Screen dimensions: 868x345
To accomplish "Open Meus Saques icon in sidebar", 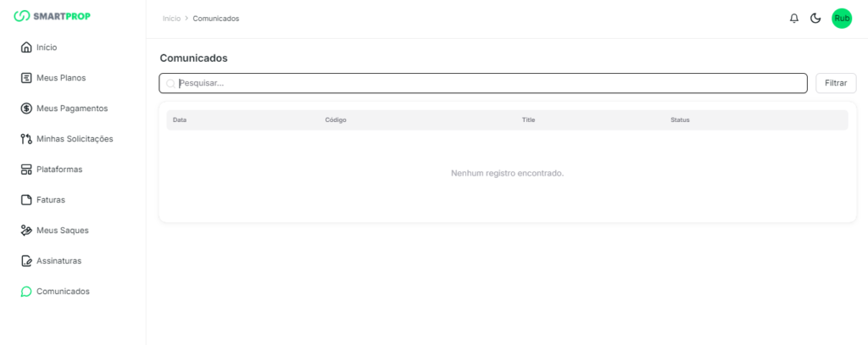I will 26,231.
